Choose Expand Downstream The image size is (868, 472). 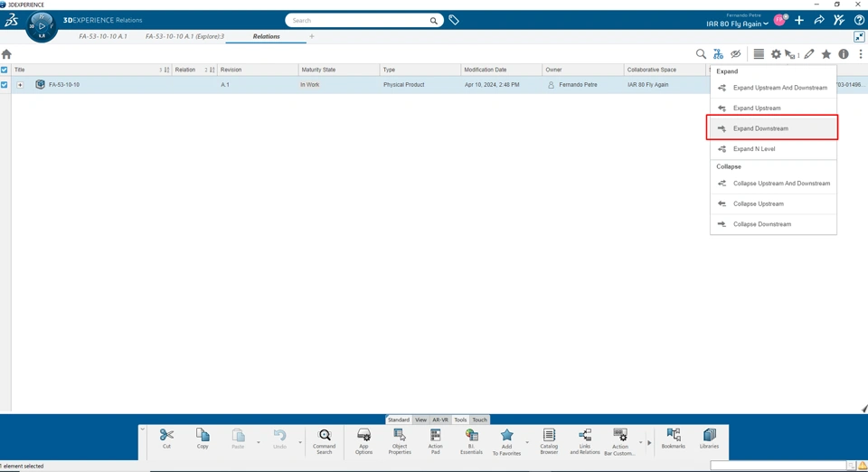click(x=773, y=128)
